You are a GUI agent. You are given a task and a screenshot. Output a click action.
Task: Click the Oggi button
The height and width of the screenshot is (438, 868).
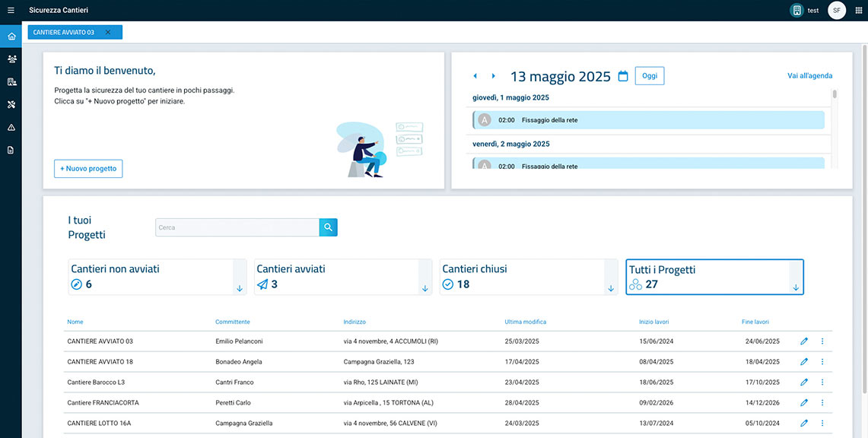pyautogui.click(x=650, y=76)
